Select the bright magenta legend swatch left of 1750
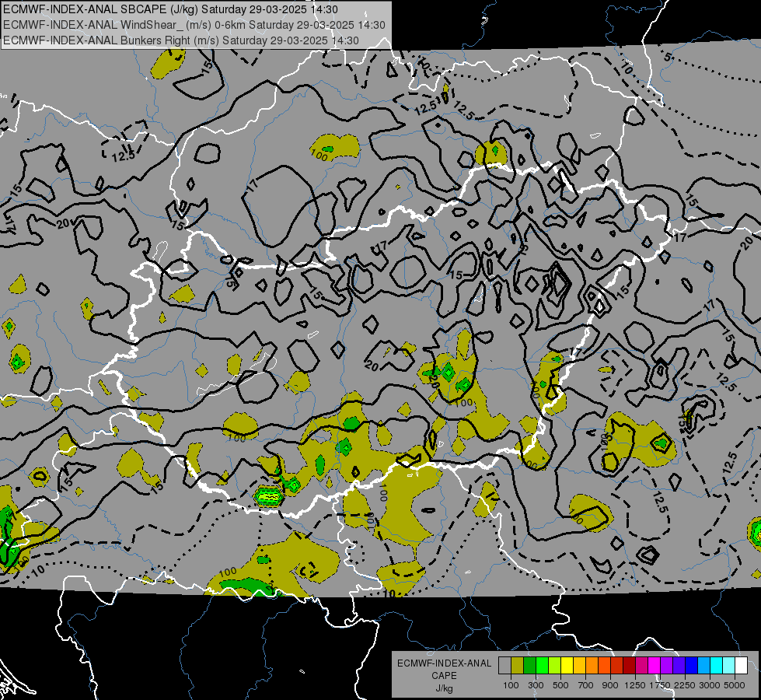761x700 pixels. 655,666
